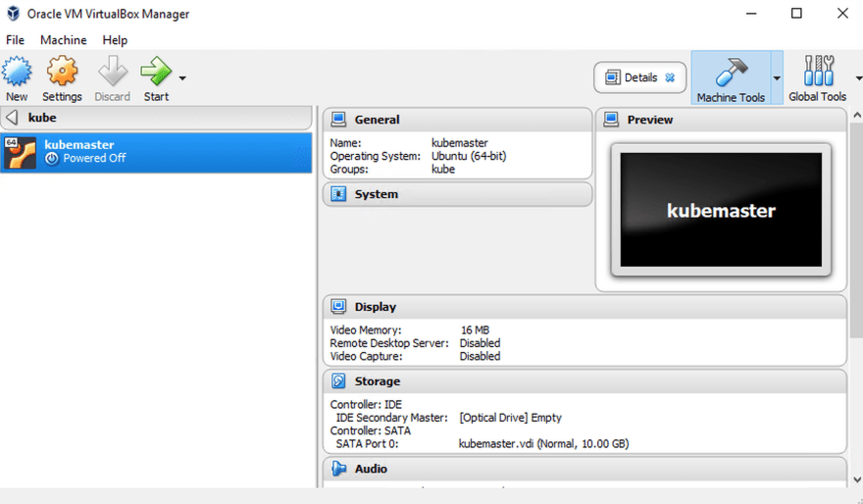863x504 pixels.
Task: Select the kubemaster virtual machine entry
Action: pos(156,152)
